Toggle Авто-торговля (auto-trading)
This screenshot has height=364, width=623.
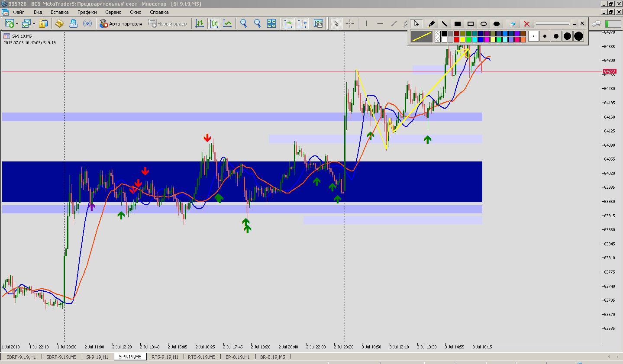121,24
